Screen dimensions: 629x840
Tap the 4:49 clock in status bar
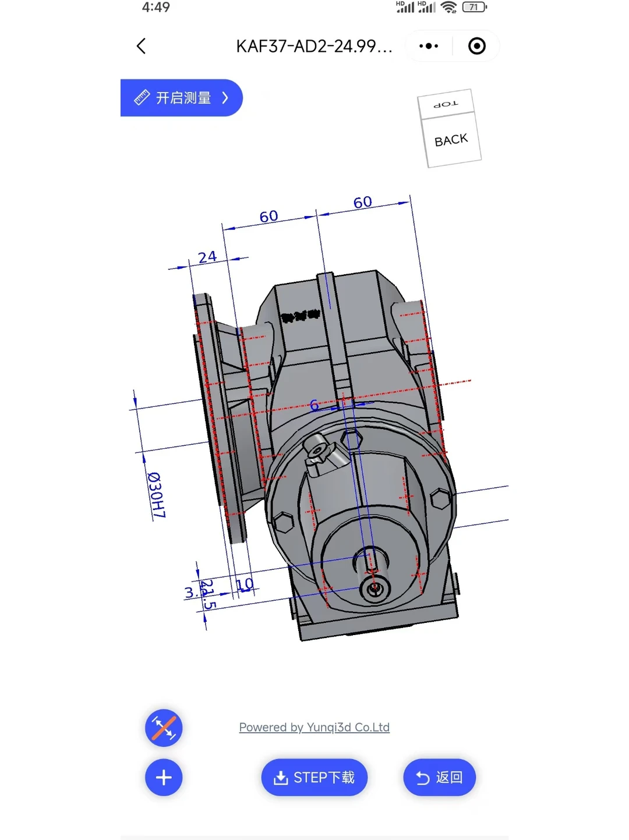click(x=156, y=7)
